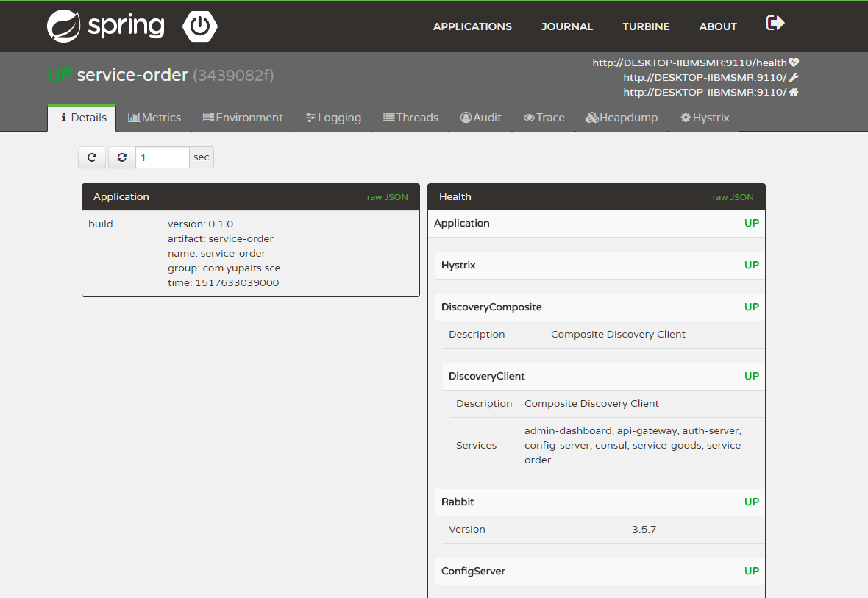
Task: Open the TURBINE navbar item
Action: coord(646,26)
